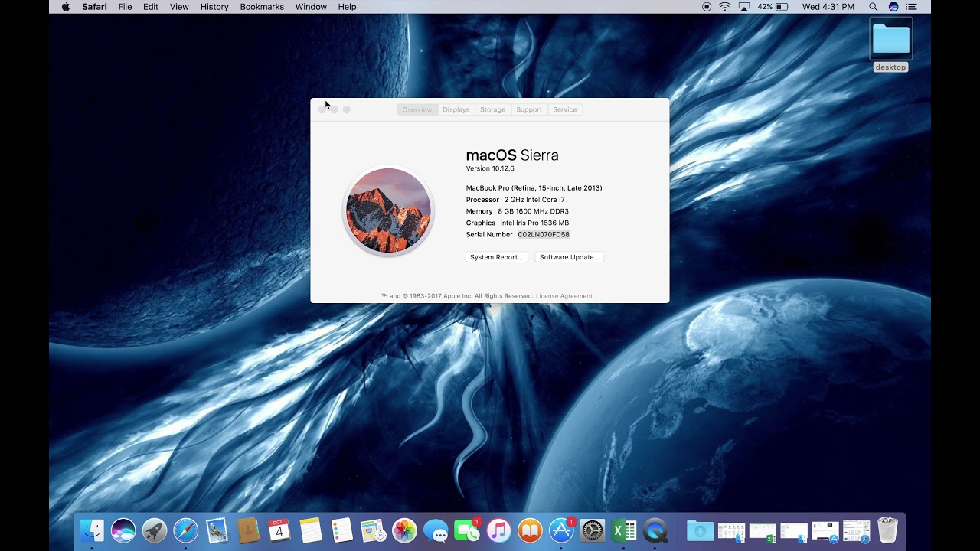Click '8 GB 1600 MHz DDR3' memory text
Screen dimensions: 980x551
click(x=534, y=211)
